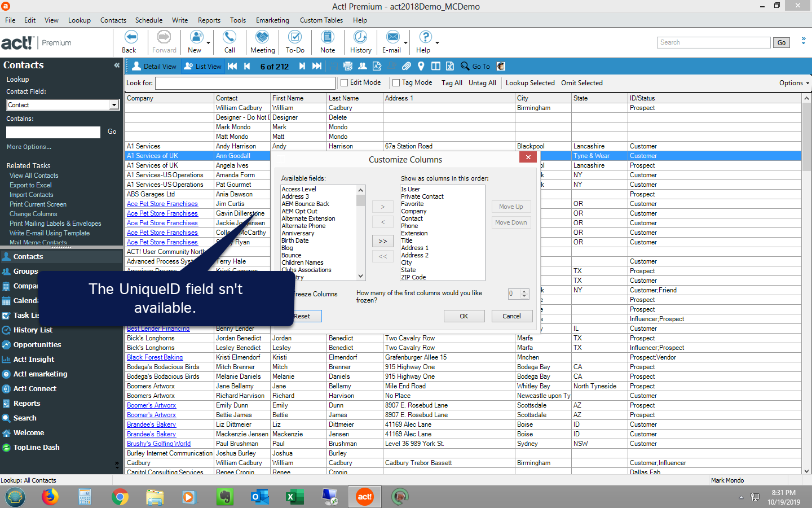Open the Help toolbar icon
Image resolution: width=812 pixels, height=508 pixels.
(x=425, y=37)
